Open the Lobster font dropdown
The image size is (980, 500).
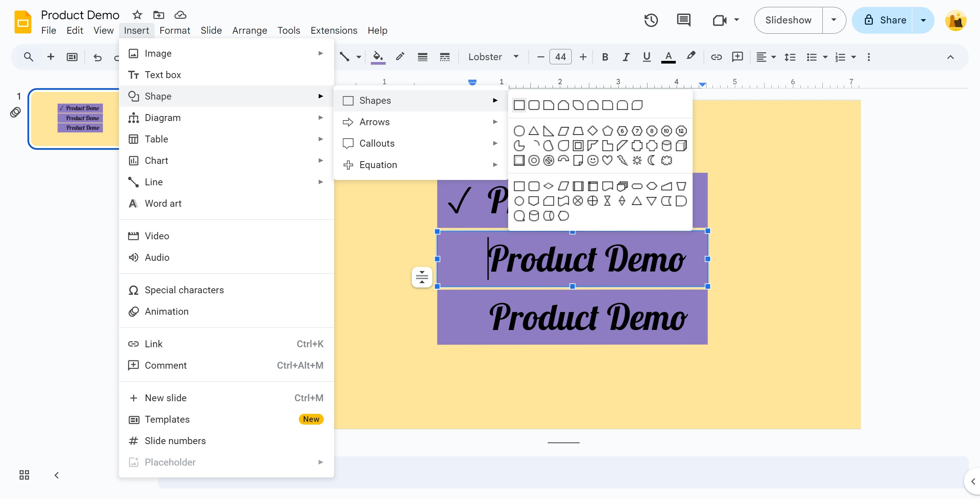click(x=493, y=57)
